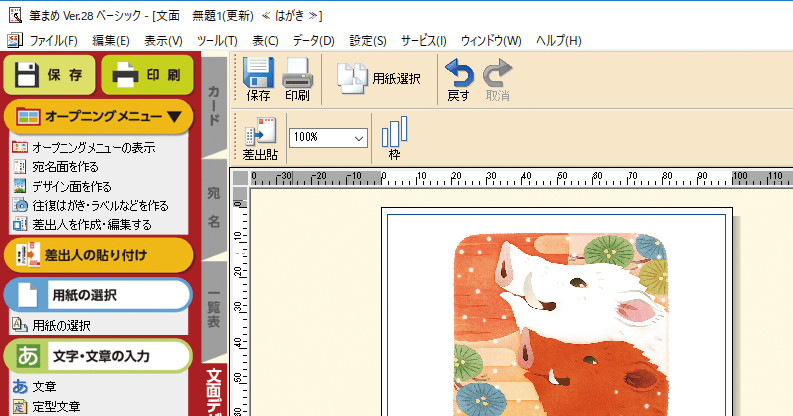Open the 表(C) menu

coord(265,40)
